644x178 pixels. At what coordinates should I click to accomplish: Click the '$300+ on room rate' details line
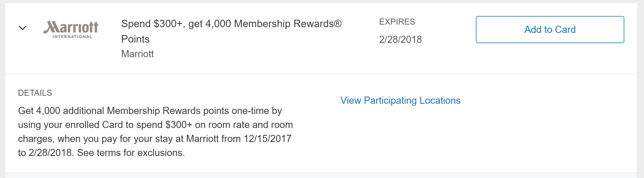tap(206, 125)
